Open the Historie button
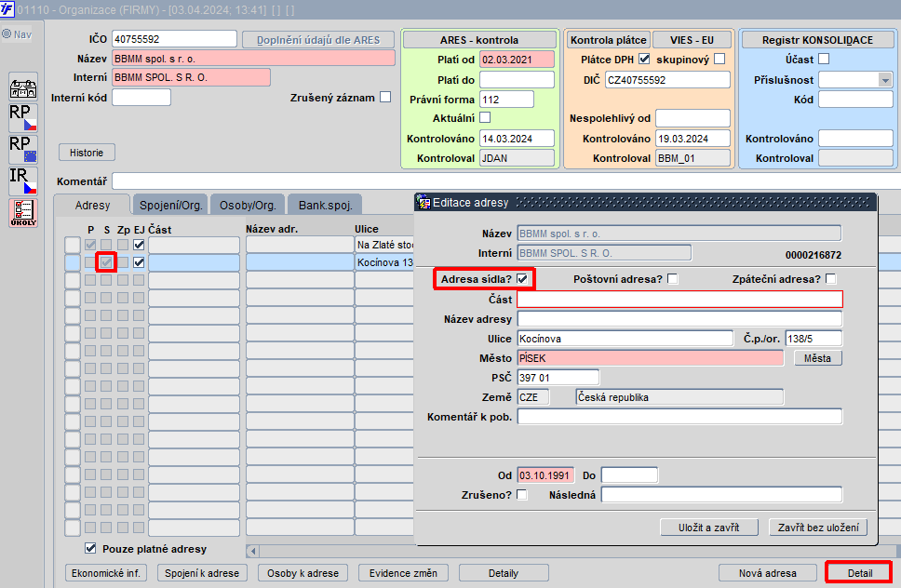Screen dimensions: 901x588 tap(87, 153)
